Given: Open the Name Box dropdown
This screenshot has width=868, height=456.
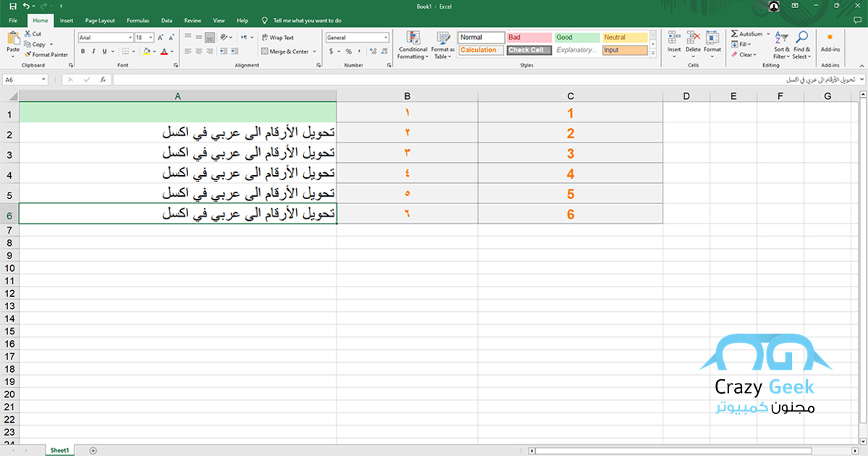Looking at the screenshot, I should (43, 80).
